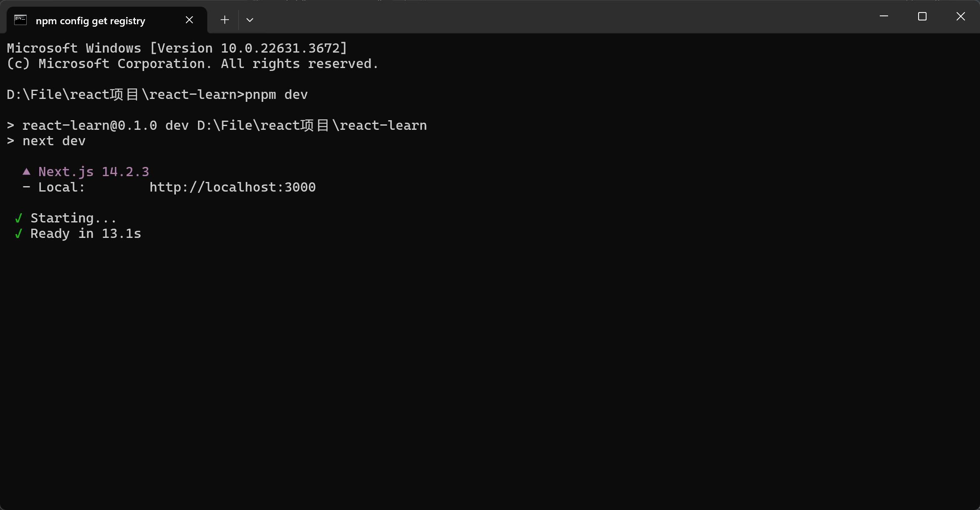Viewport: 980px width, 510px height.
Task: Click the green checkmark beside Starting
Action: pos(18,218)
